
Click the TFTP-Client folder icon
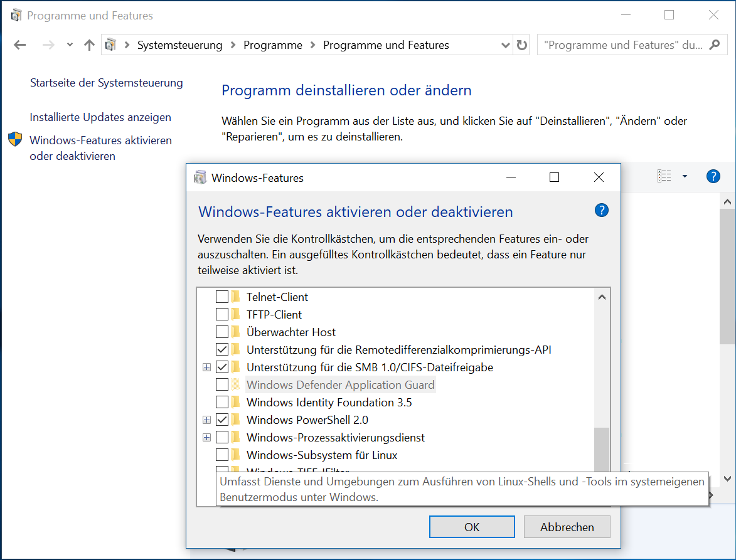[236, 314]
